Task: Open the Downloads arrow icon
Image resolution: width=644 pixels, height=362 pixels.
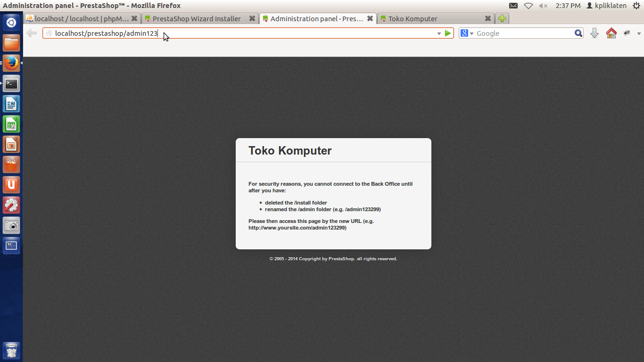Action: 594,33
